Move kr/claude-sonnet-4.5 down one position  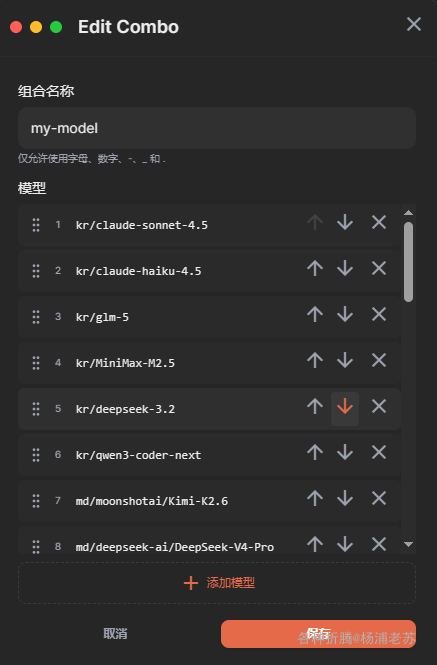345,222
